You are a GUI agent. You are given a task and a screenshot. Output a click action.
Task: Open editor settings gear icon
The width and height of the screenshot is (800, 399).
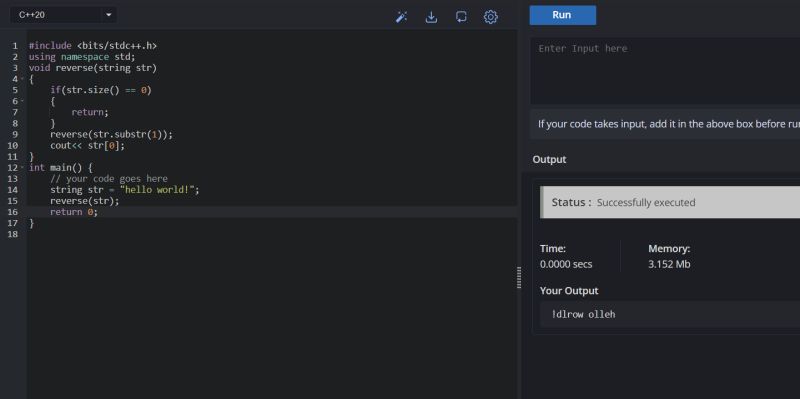click(490, 17)
